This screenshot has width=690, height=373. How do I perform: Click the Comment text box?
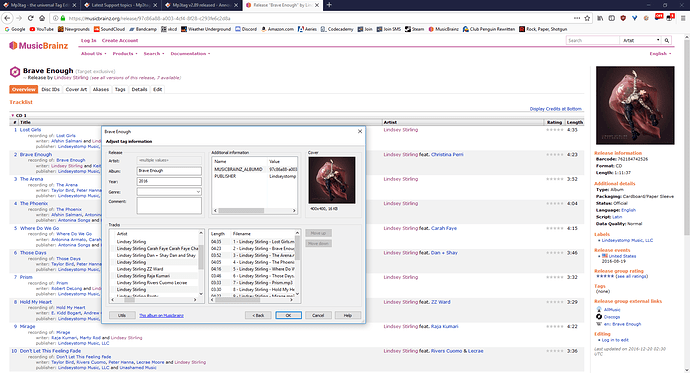tap(169, 205)
